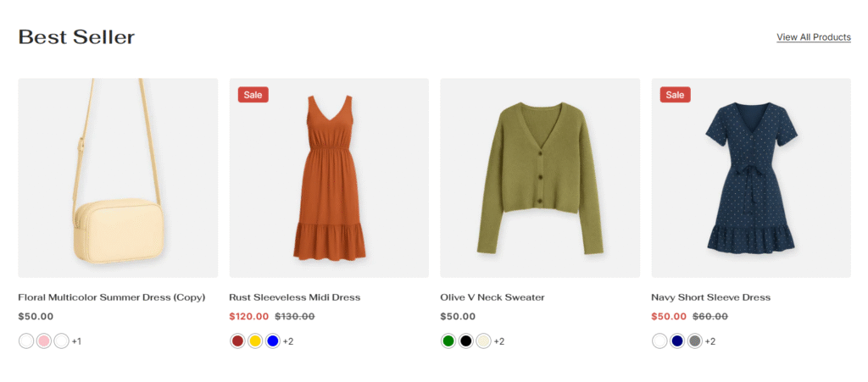Pick gray swatch for Navy Short Sleeve Dress
This screenshot has width=868, height=382.
[695, 341]
